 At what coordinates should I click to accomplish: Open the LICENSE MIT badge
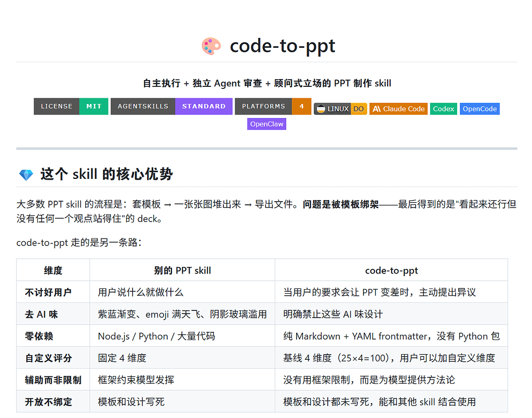click(x=71, y=106)
